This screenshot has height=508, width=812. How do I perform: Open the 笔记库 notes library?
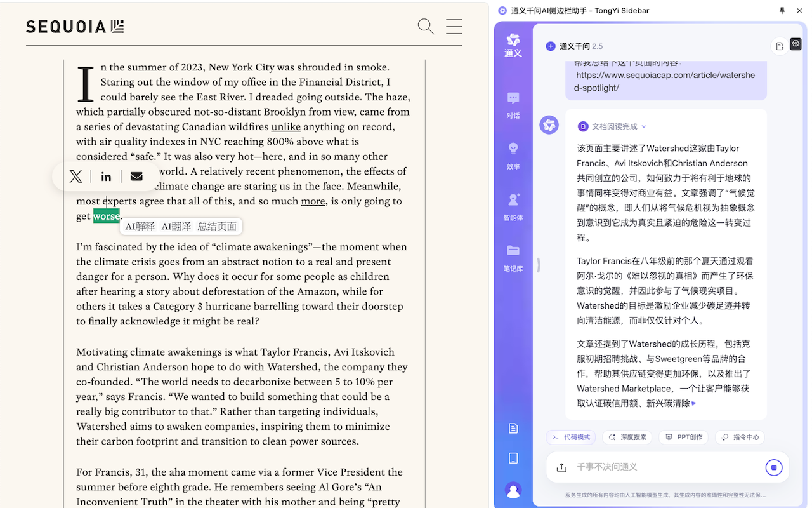[x=513, y=256]
